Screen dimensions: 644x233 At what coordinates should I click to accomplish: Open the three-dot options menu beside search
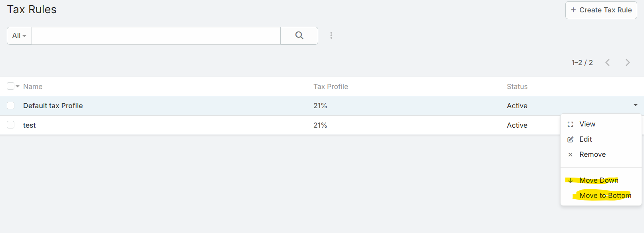(x=331, y=36)
